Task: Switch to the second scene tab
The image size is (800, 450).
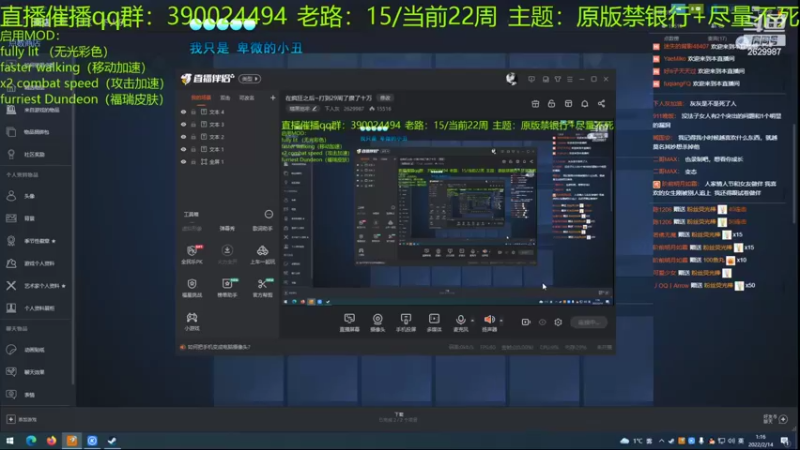Action: point(225,97)
